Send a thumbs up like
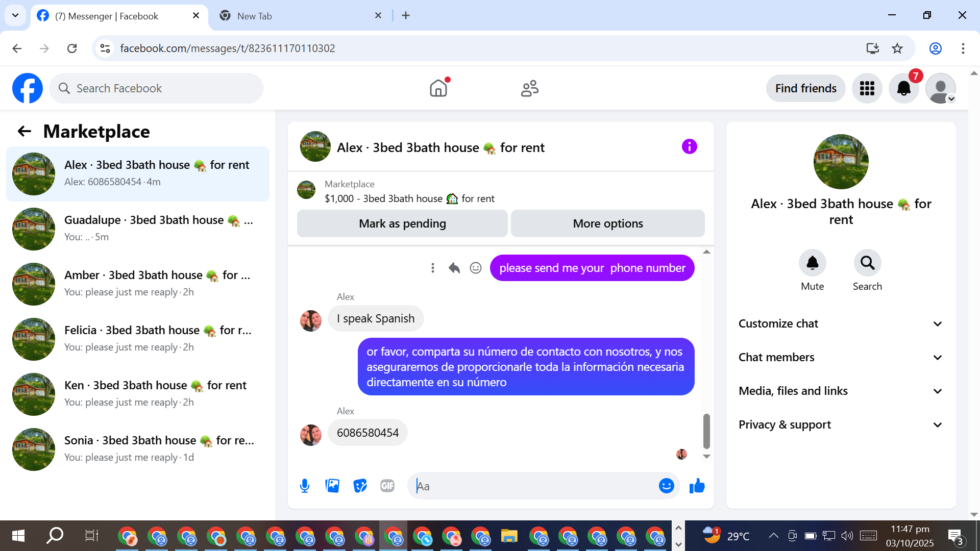This screenshot has width=980, height=551. point(697,486)
